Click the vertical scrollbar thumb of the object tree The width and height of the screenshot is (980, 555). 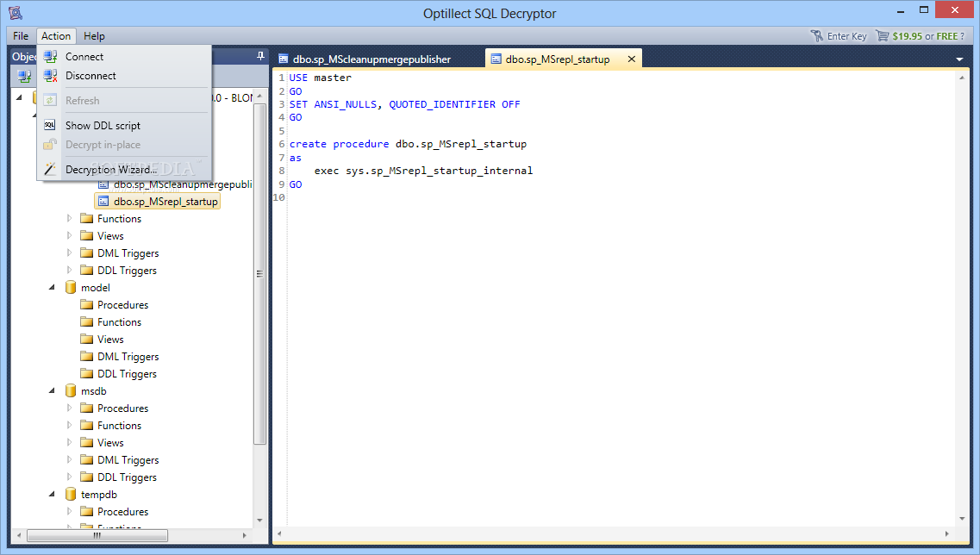260,274
